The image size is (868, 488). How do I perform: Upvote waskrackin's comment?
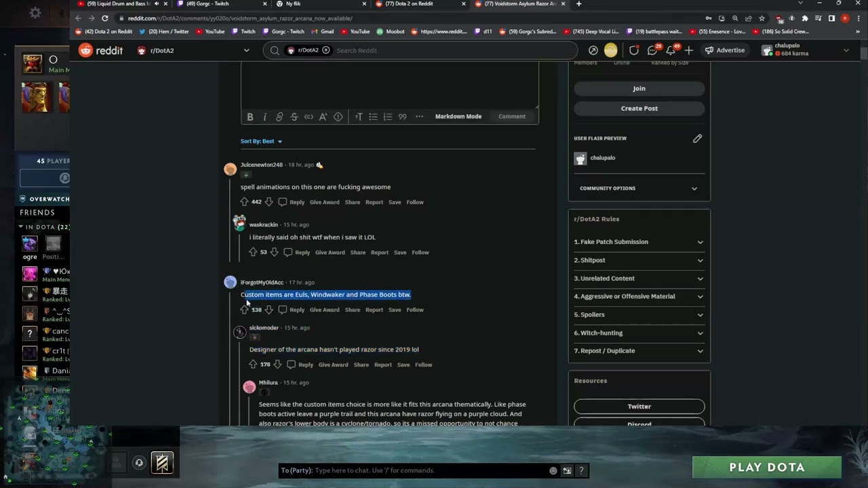(253, 252)
